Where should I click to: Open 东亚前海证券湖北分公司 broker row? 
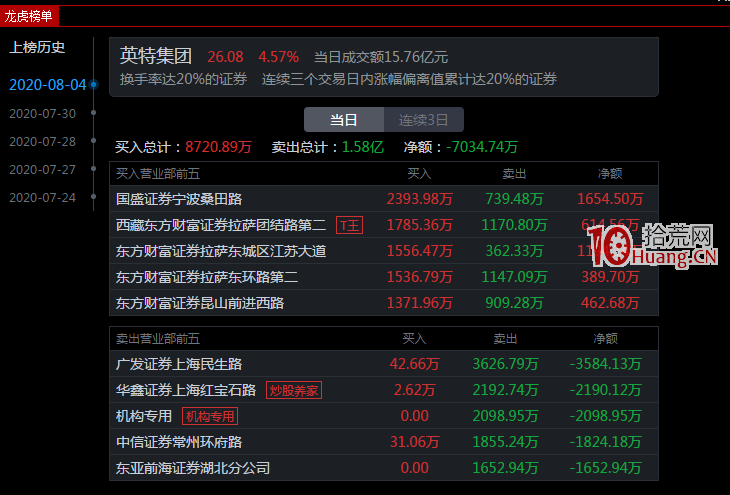point(384,468)
